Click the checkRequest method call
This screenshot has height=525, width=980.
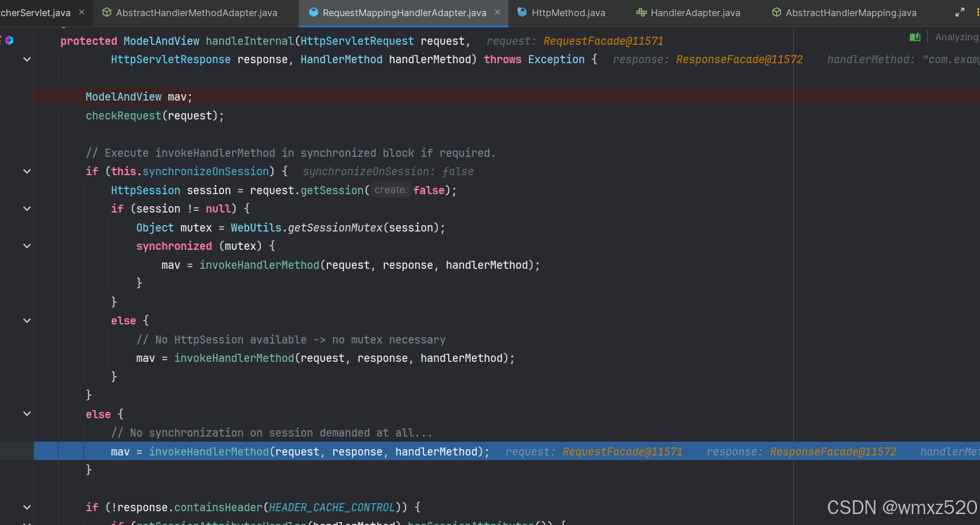click(124, 115)
